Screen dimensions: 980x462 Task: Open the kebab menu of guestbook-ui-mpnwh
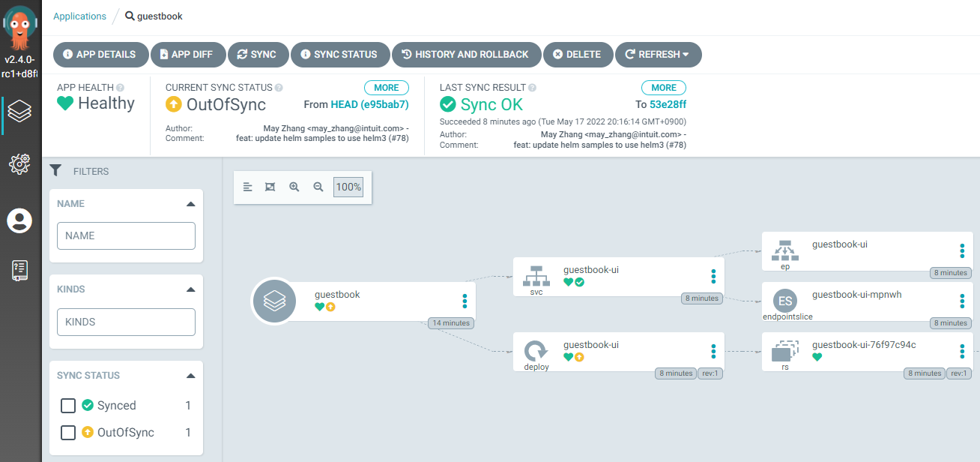tap(962, 301)
